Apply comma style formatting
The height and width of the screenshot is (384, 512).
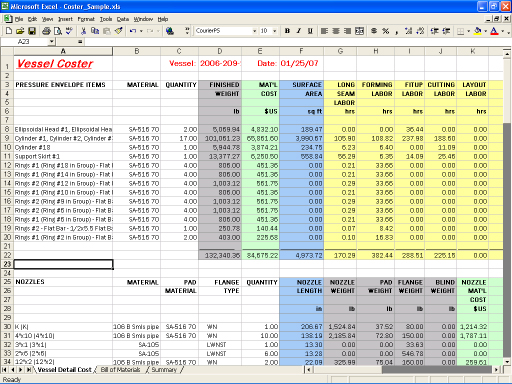click(x=397, y=31)
